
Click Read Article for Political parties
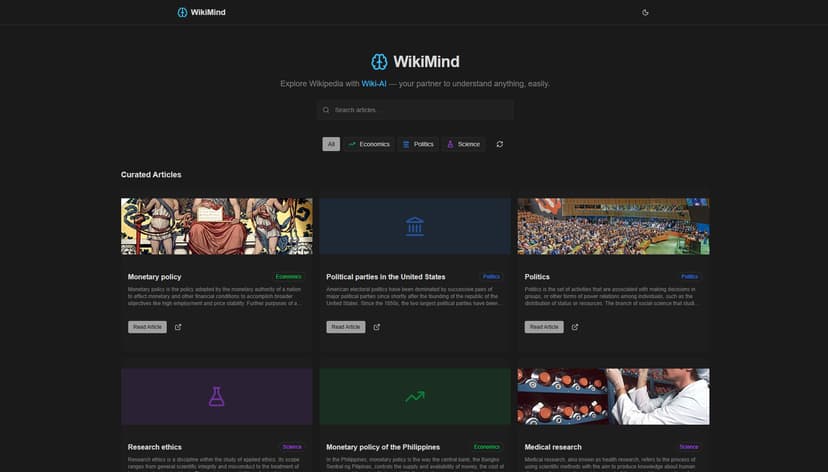345,327
